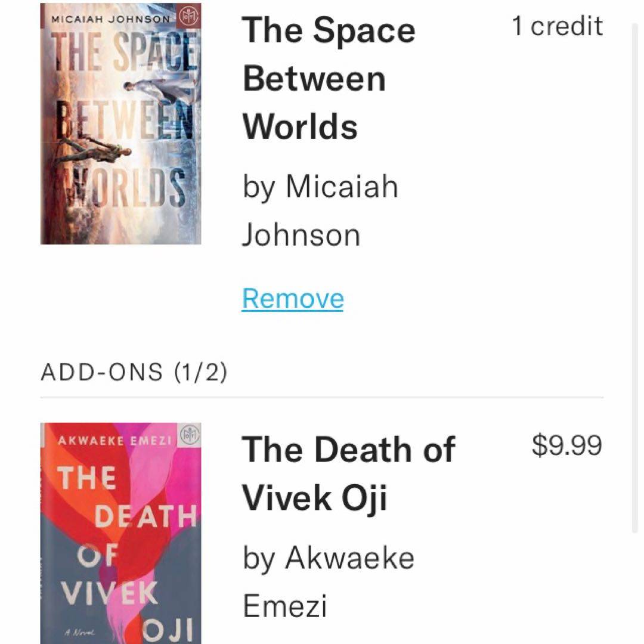Remove The Space Between Worlds from box
Image resolution: width=644 pixels, height=644 pixels.
coord(293,298)
